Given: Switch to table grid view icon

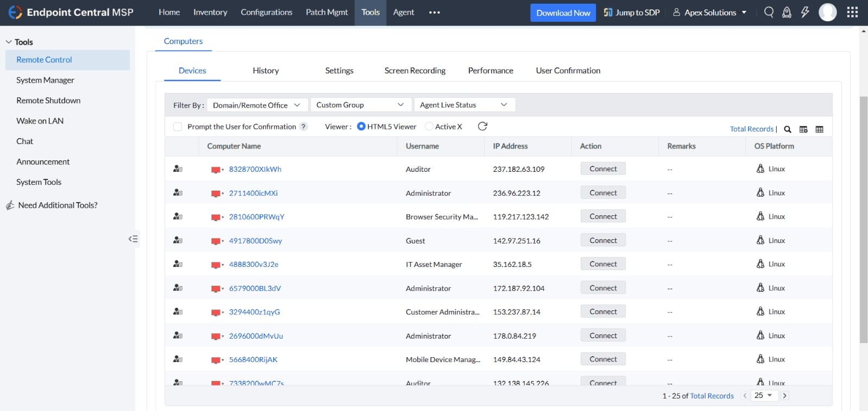Looking at the screenshot, I should (820, 129).
